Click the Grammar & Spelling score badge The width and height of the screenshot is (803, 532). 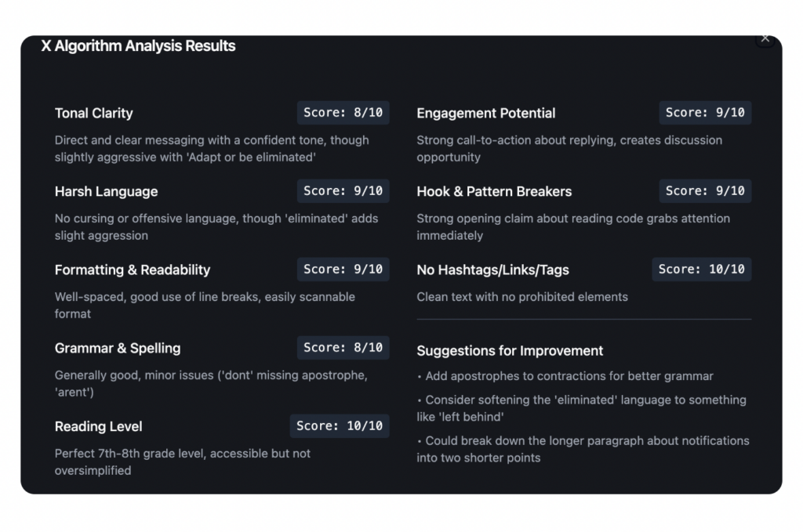click(343, 348)
